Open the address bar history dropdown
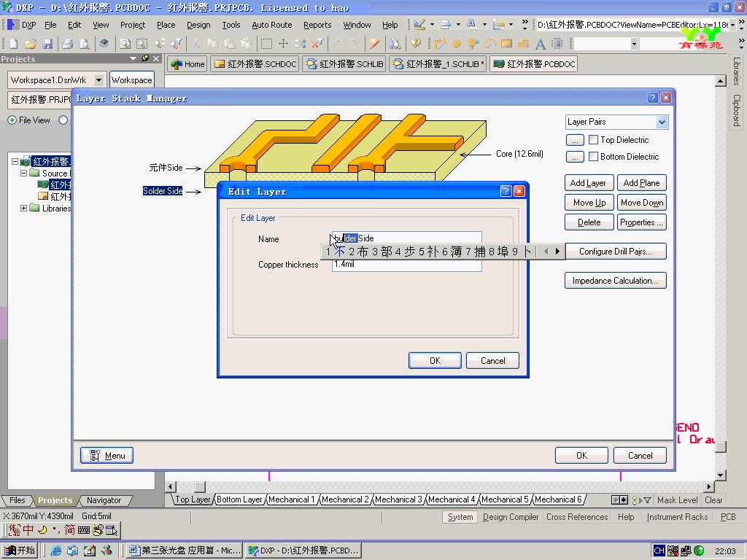The height and width of the screenshot is (560, 747). tap(732, 25)
